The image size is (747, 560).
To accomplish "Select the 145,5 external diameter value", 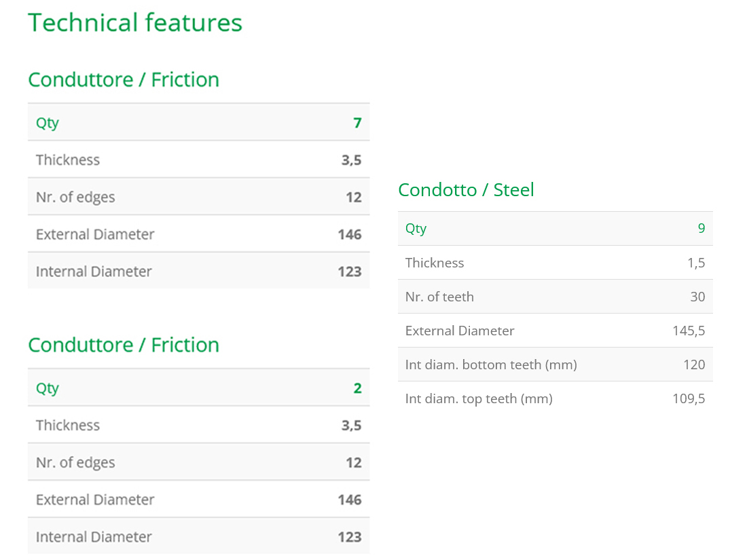I will click(689, 331).
